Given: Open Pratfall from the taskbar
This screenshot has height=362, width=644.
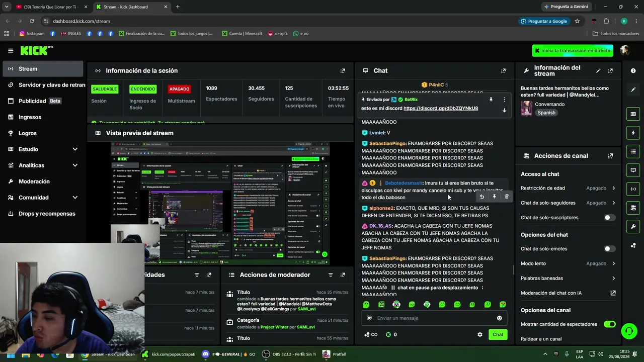Looking at the screenshot, I should [335, 354].
